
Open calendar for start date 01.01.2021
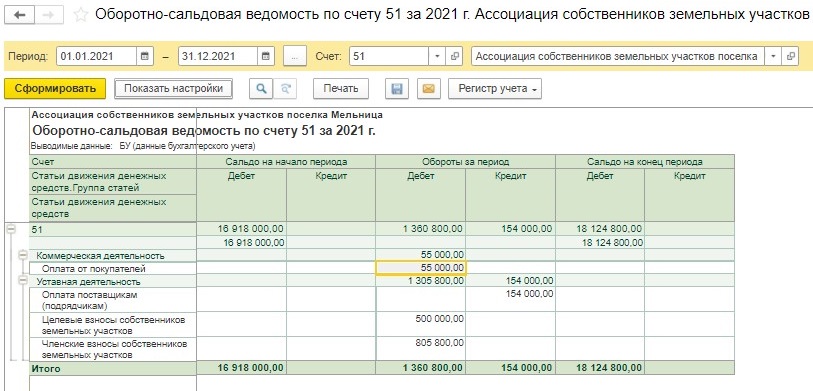tap(145, 56)
